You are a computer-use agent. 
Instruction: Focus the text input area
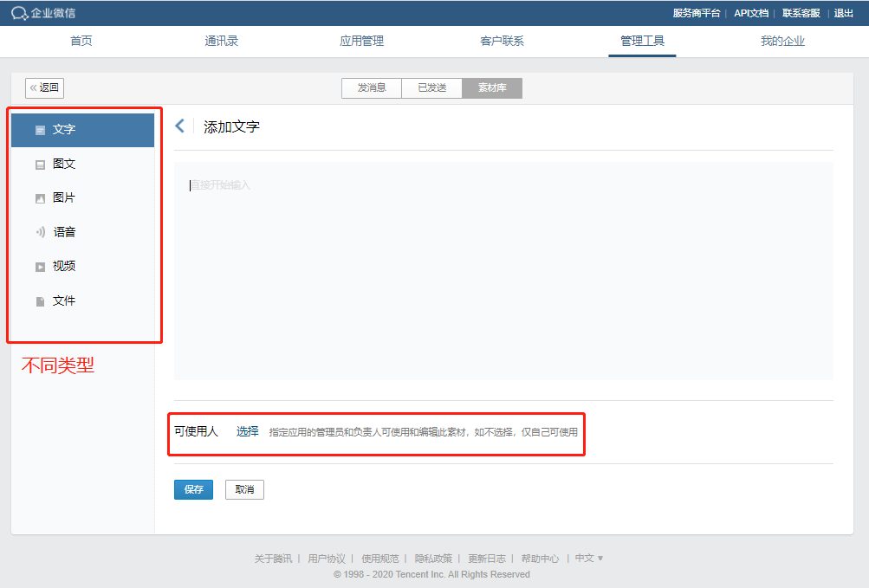503,270
